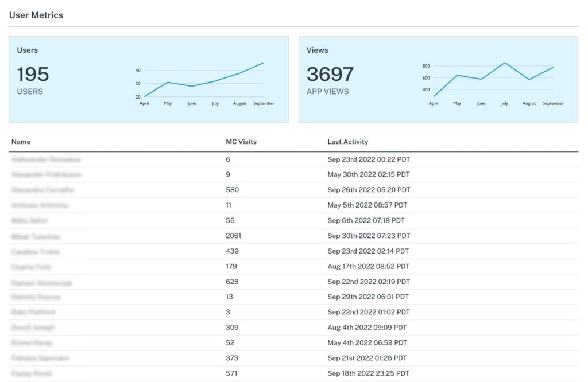Click the MC Visits value 373
The height and width of the screenshot is (382, 588).
click(232, 358)
